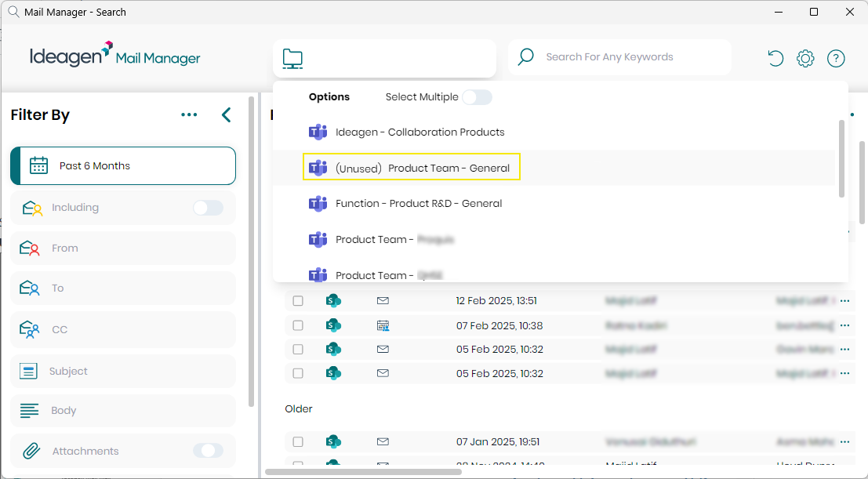The width and height of the screenshot is (868, 479).
Task: Open Filter By three-dots menu
Action: coord(189,115)
